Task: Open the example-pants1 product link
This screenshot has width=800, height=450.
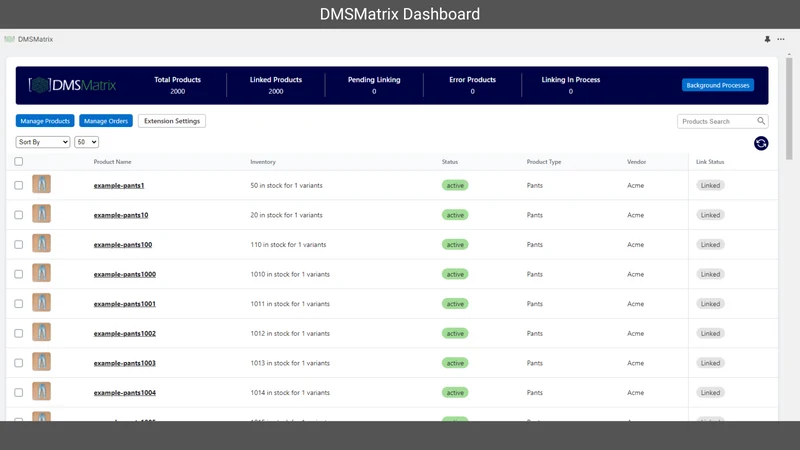Action: click(119, 186)
